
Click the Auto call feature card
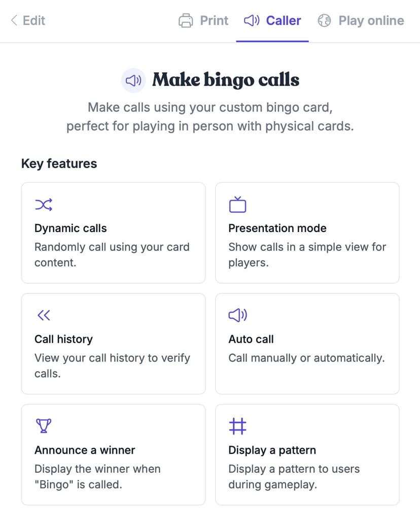(x=307, y=344)
